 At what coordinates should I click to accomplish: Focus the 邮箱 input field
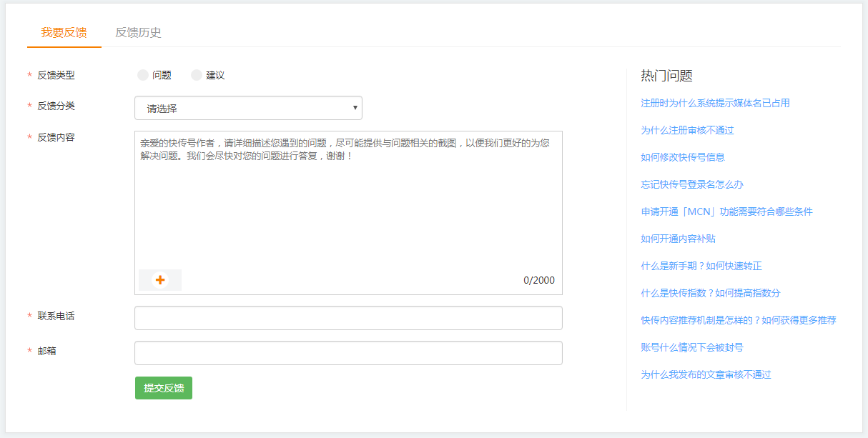pos(348,353)
